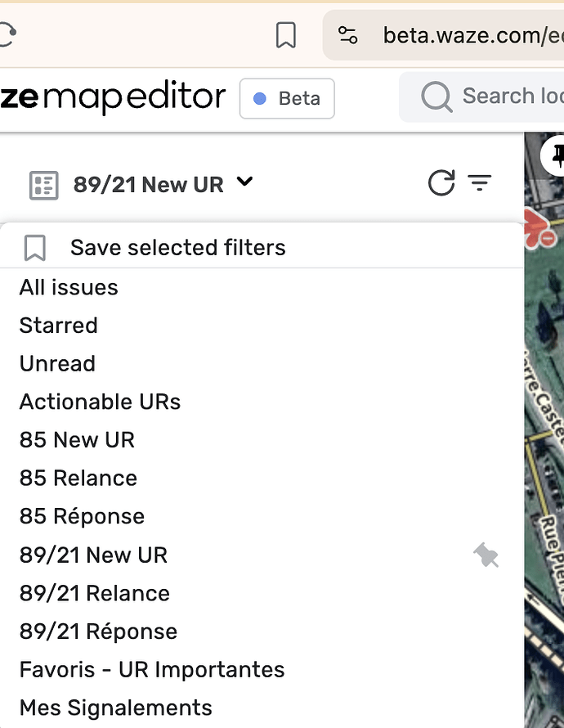Viewport: 564px width, 728px height.
Task: Click the issue list panel icon
Action: [x=43, y=185]
